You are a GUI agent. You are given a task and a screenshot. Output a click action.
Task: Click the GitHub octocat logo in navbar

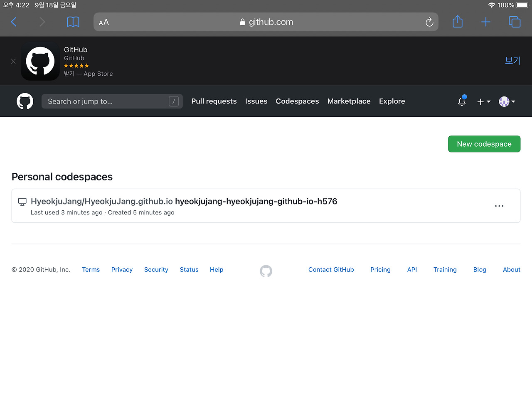tap(25, 101)
